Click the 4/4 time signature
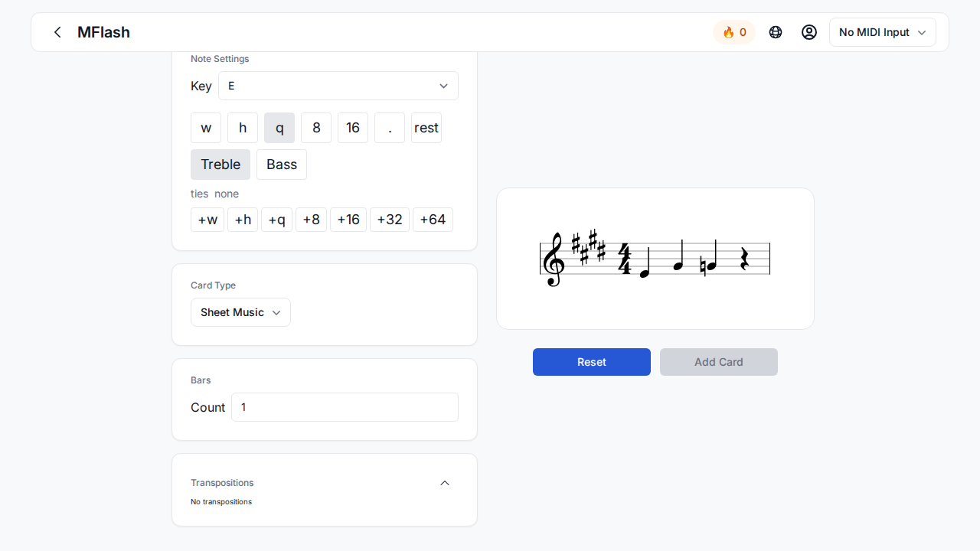Screen dimensions: 980x551 click(x=625, y=259)
